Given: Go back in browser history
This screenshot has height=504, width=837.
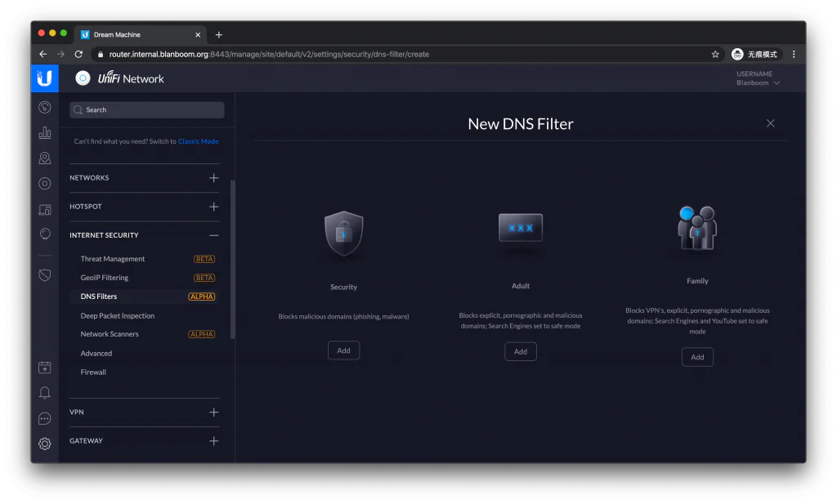Looking at the screenshot, I should (x=43, y=55).
